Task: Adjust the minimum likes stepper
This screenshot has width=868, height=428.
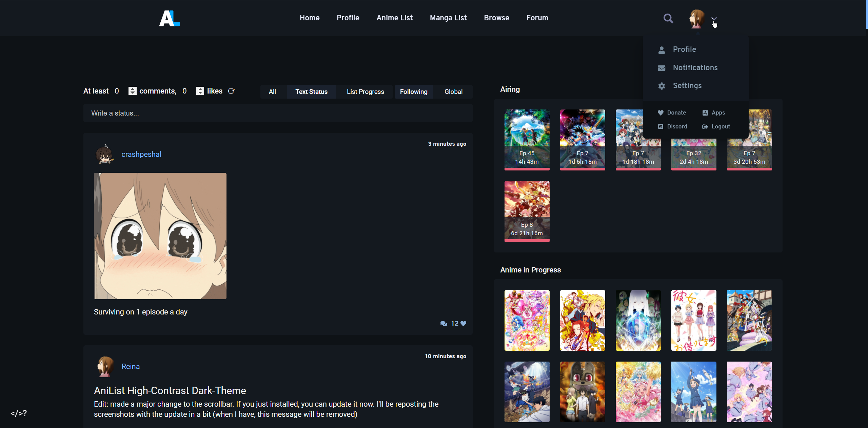Action: (200, 91)
